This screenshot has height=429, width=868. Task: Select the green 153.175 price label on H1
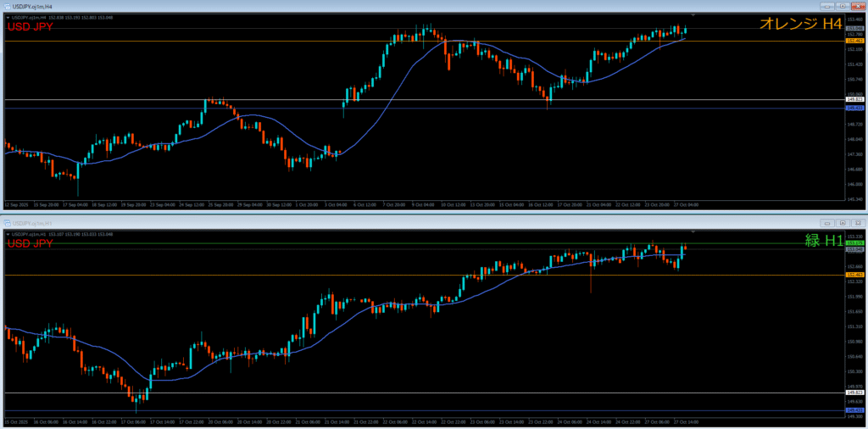[x=854, y=244]
